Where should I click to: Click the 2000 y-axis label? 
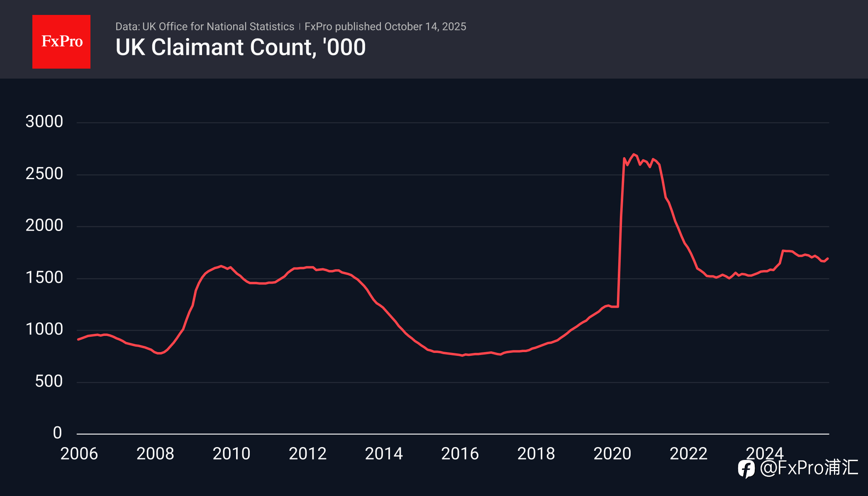tap(44, 226)
